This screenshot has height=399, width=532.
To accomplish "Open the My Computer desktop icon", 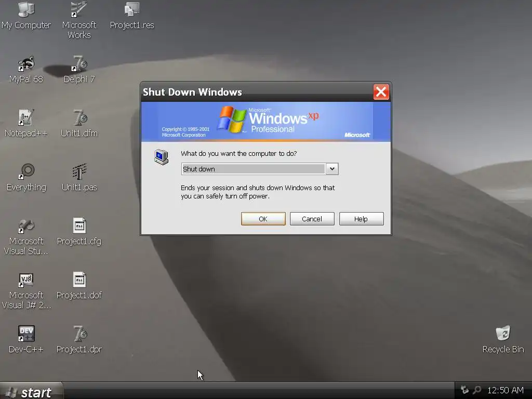I will [26, 9].
